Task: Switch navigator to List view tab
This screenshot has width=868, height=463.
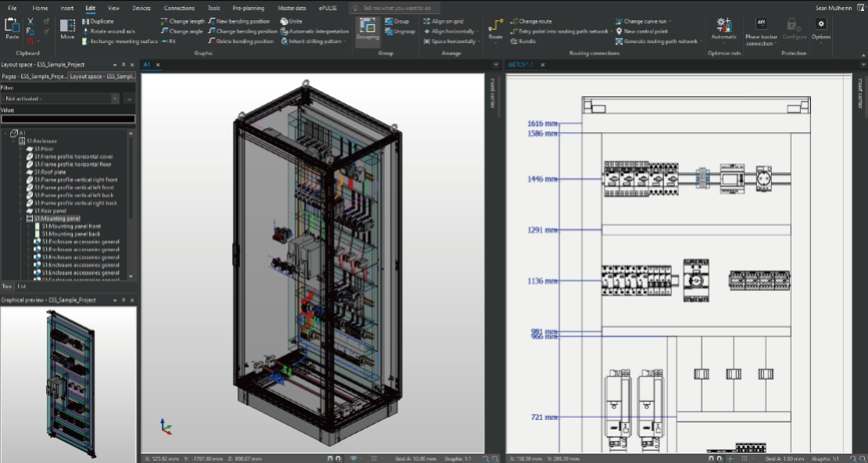Action: [x=22, y=286]
